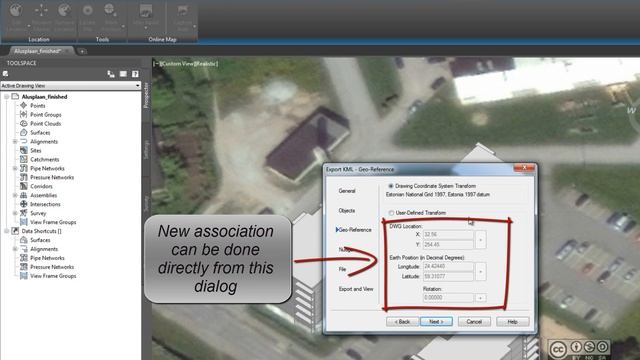Screen dimensions: 640x360
Task: Click the DWG Location pick-point button
Action: click(x=480, y=240)
